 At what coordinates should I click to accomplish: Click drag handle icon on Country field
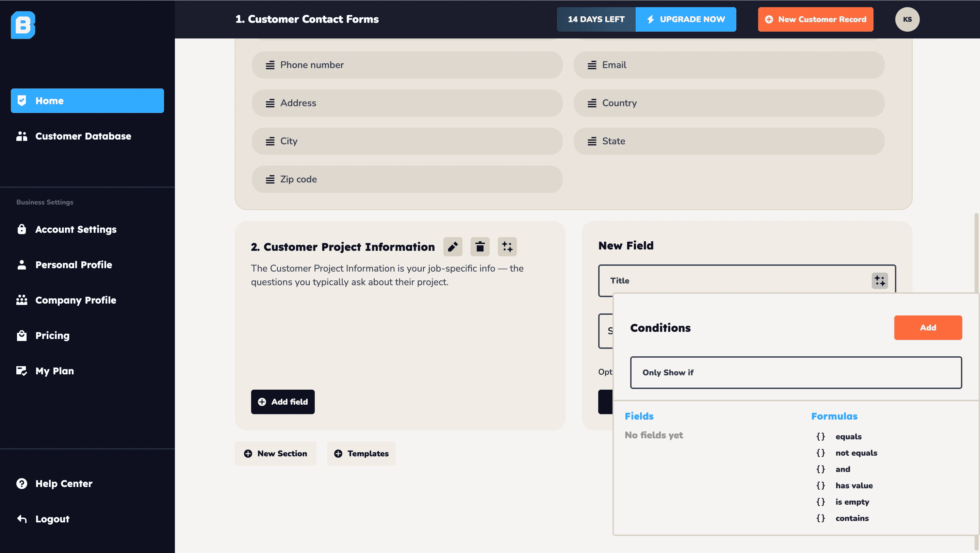(x=592, y=103)
